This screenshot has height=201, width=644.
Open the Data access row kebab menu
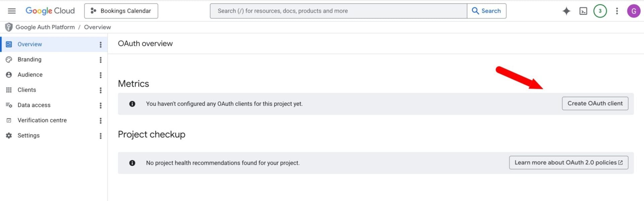point(101,106)
